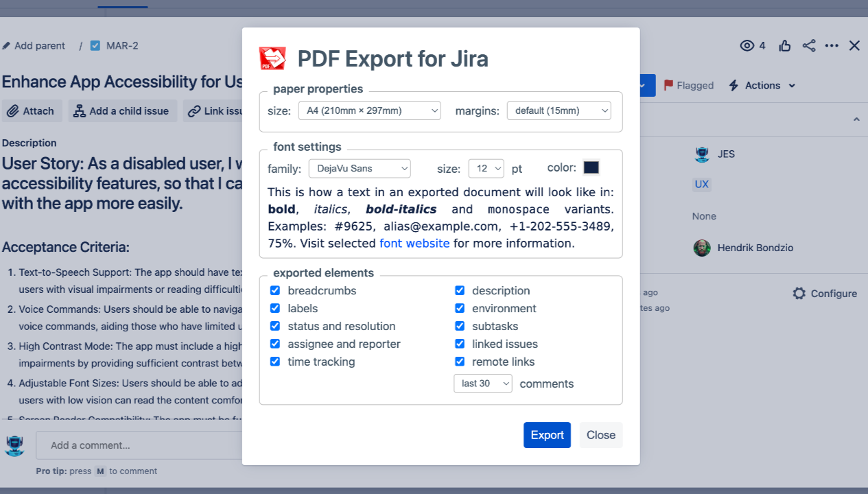Disable the subtasks checkbox

tap(460, 327)
